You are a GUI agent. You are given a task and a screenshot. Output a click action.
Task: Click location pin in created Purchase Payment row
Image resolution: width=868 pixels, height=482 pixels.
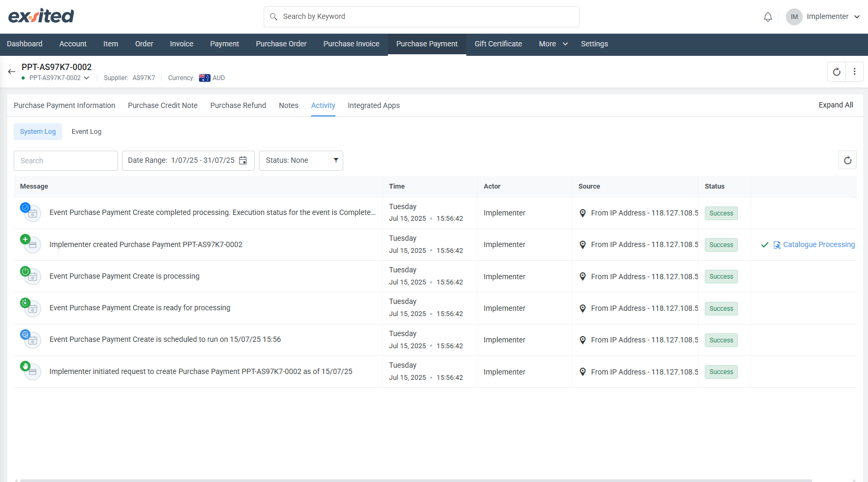[x=583, y=245]
